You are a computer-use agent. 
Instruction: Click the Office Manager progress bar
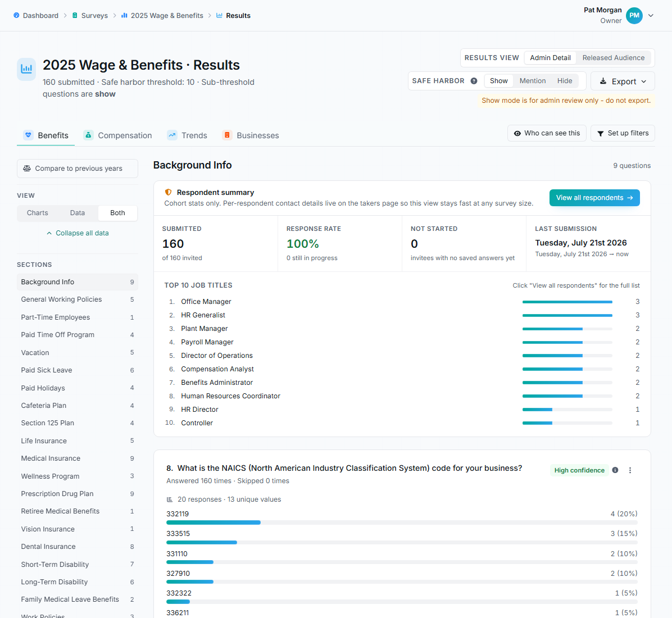point(567,302)
